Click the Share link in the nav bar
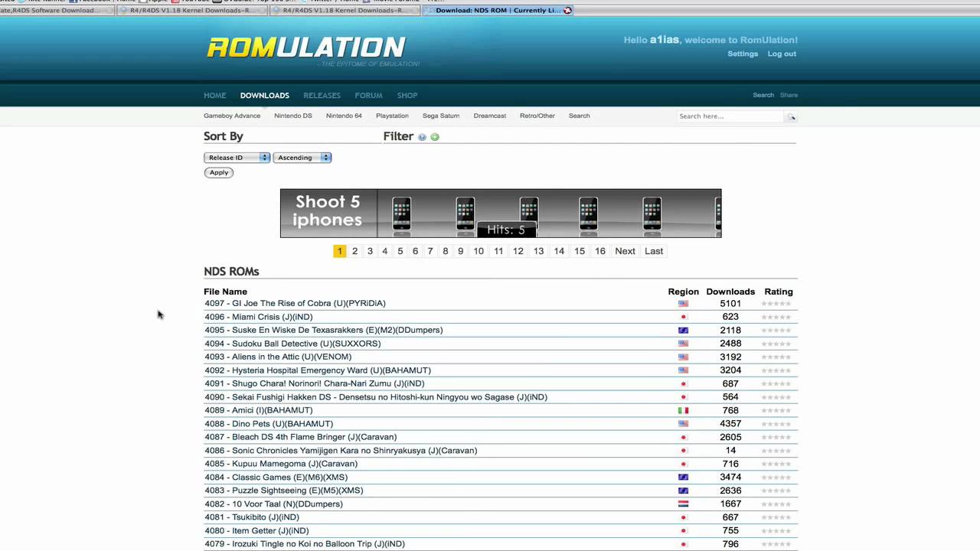The height and width of the screenshot is (551, 980). (789, 95)
